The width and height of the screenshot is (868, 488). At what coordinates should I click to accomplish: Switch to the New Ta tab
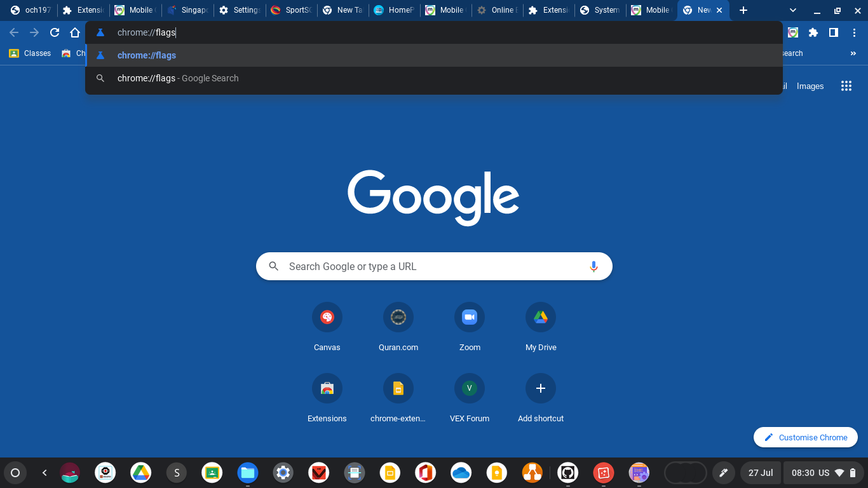342,10
